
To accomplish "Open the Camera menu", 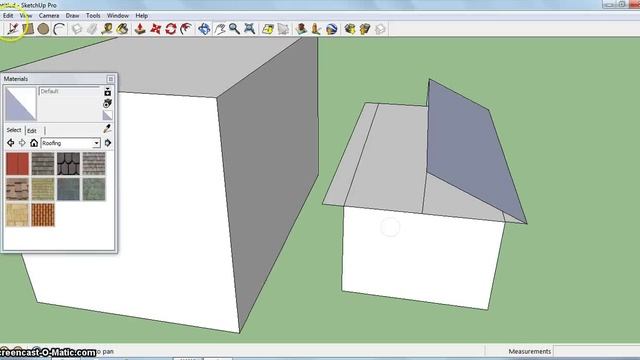I will [x=49, y=16].
